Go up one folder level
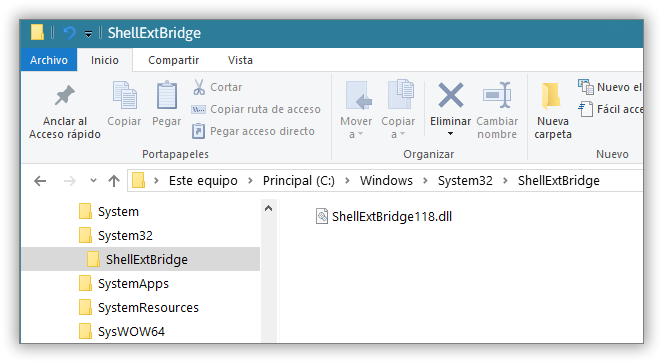 114,181
